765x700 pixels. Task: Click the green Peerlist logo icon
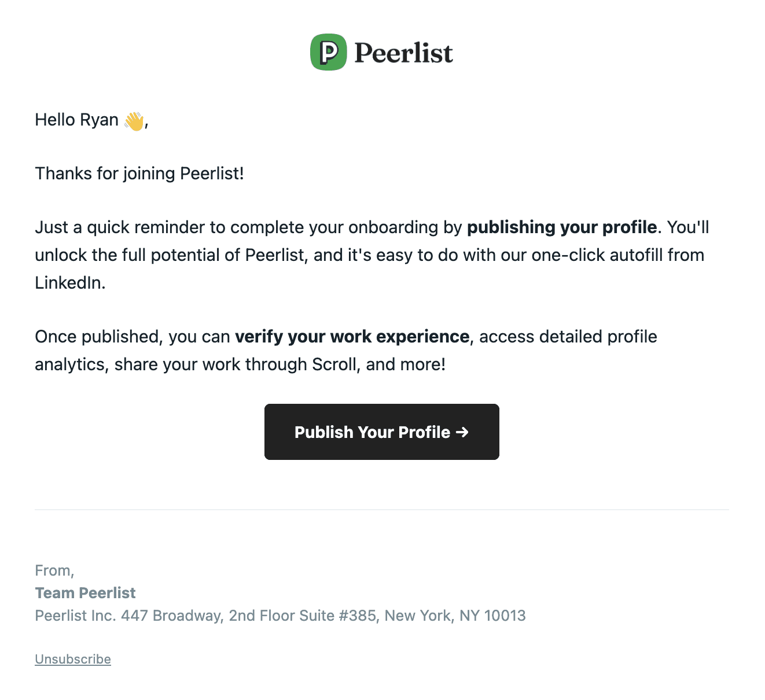[329, 52]
